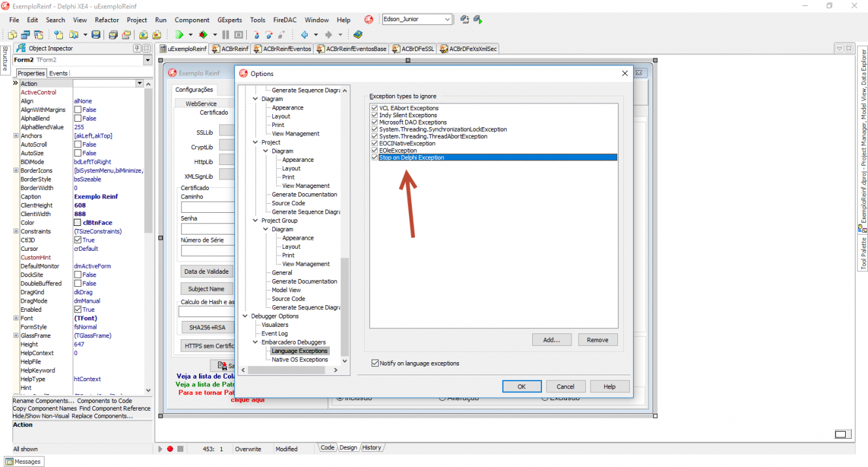This screenshot has width=868, height=467.
Task: Switch to the Code view tab
Action: tap(327, 448)
